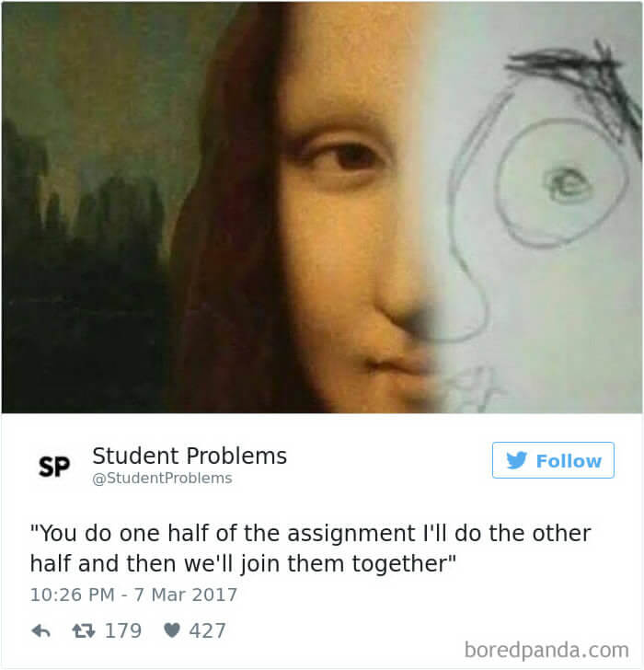Click the pencil-scribbled eye drawing
Viewport: 644px width, 670px height.
coord(569,185)
